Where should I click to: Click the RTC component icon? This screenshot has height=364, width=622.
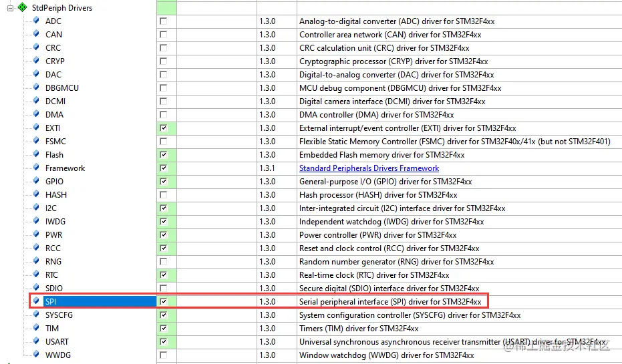(x=36, y=274)
